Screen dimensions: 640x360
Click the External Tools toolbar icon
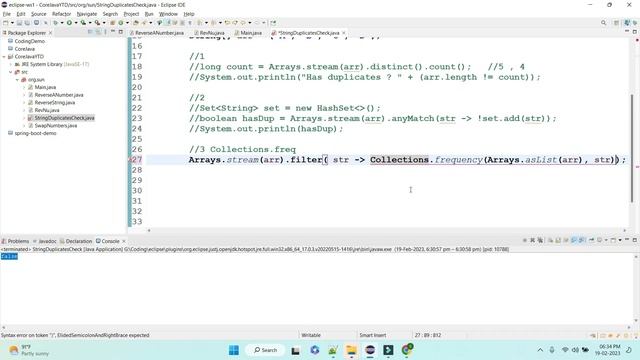pos(97,23)
